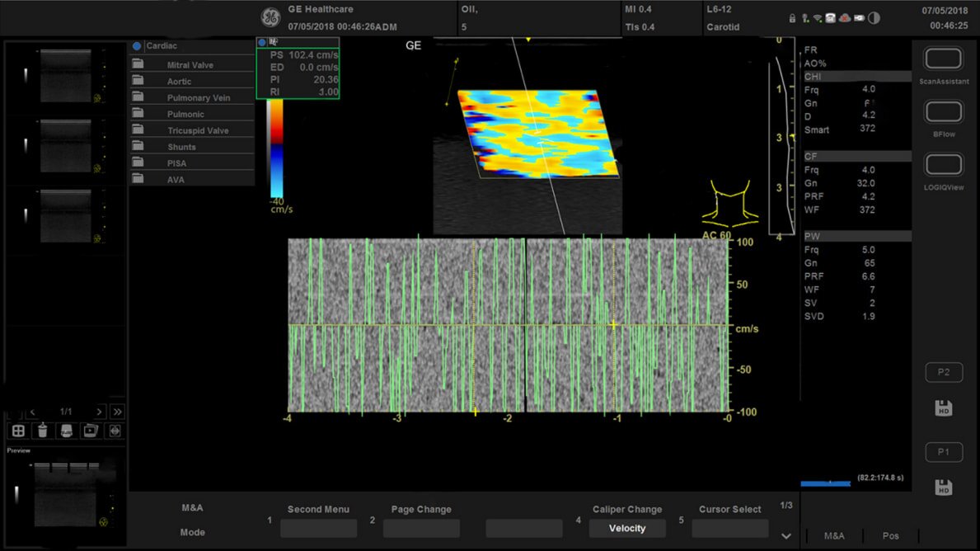Enable the LOGIQView button
This screenshot has height=551, width=980.
tap(944, 165)
